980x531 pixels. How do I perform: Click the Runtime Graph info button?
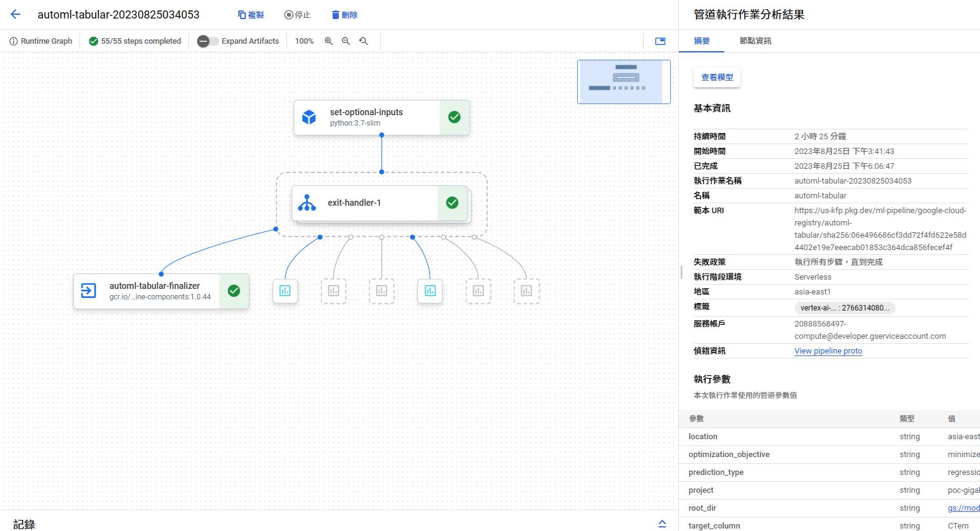[x=41, y=41]
